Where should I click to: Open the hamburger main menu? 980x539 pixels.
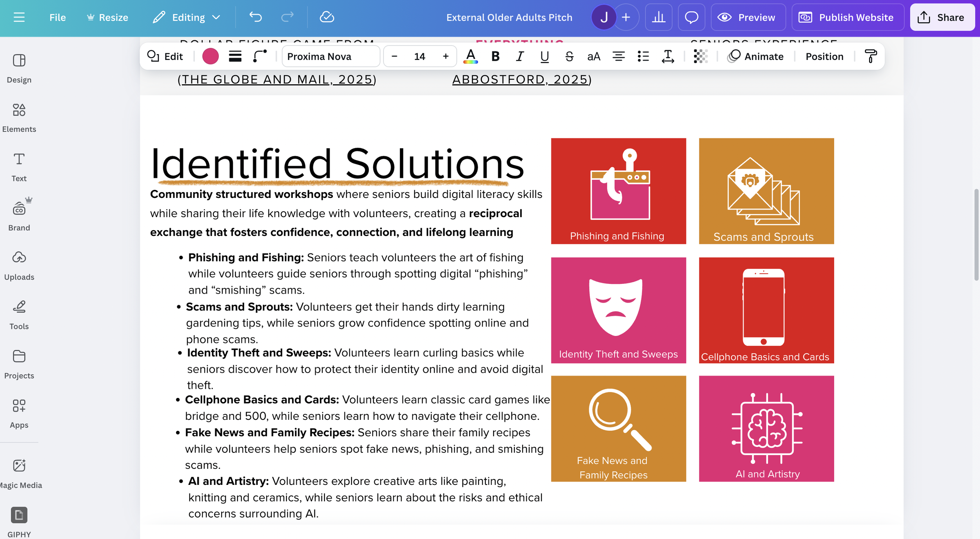[x=19, y=17]
